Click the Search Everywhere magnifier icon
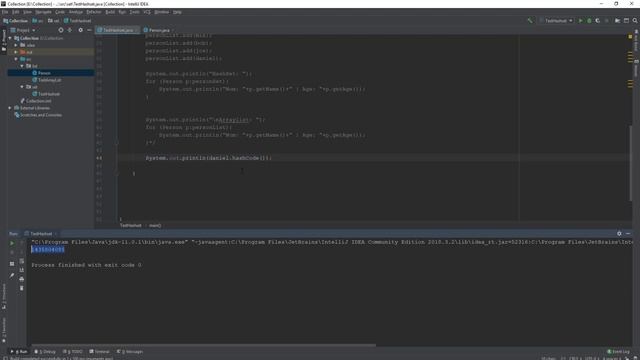This screenshot has width=640, height=360. pos(635,20)
